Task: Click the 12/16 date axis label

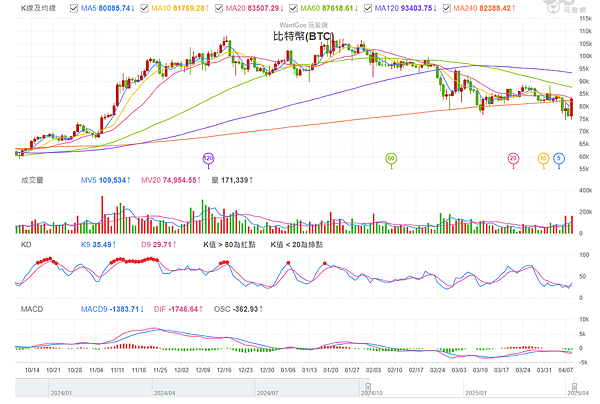Action: coord(224,370)
